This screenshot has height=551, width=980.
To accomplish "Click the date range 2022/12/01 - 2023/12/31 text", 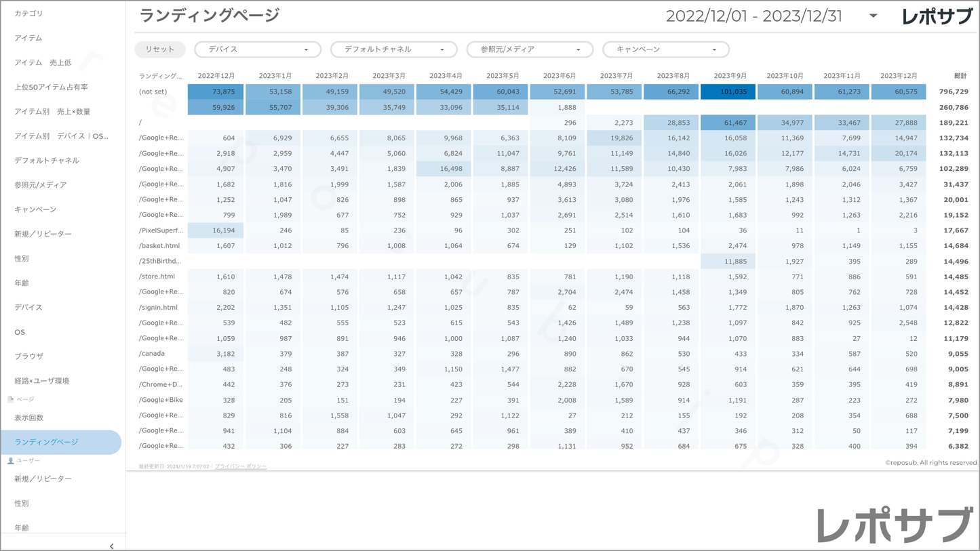I will click(753, 16).
